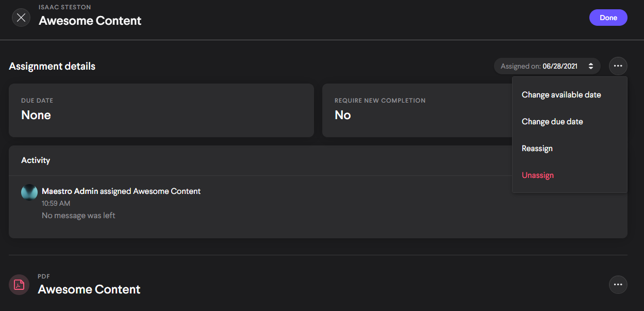Click the Maestro Admin name in Activity
Image resolution: width=644 pixels, height=311 pixels.
(x=70, y=191)
